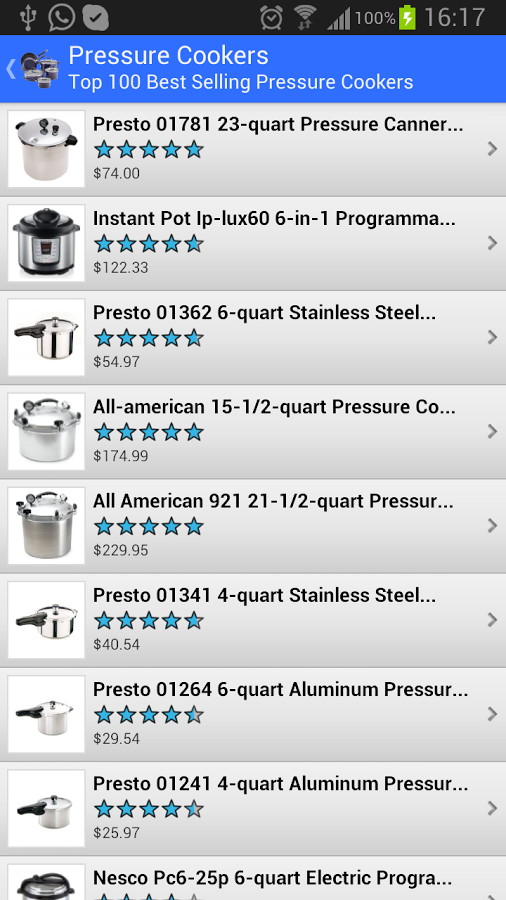The image size is (506, 900).
Task: Tap the cookware set icon in the header
Action: [x=40, y=69]
